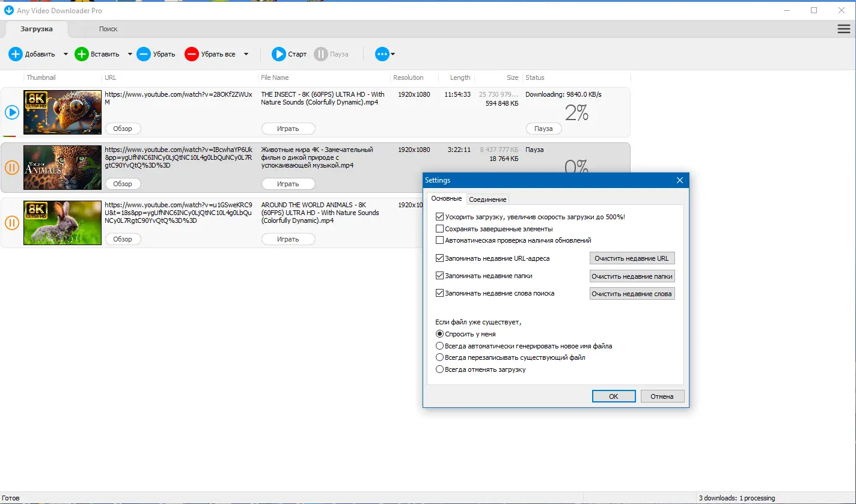The image size is (856, 504).
Task: Click Очистить недавние URL button
Action: pyautogui.click(x=632, y=258)
